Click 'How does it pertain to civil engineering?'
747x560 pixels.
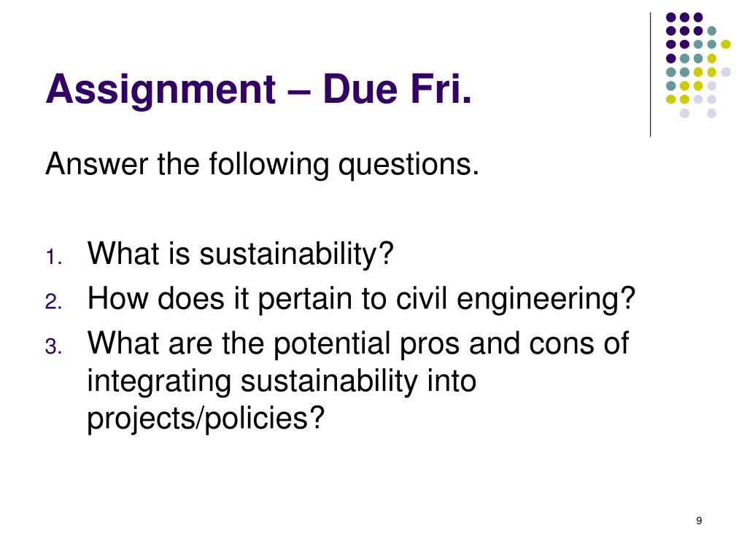pos(361,299)
